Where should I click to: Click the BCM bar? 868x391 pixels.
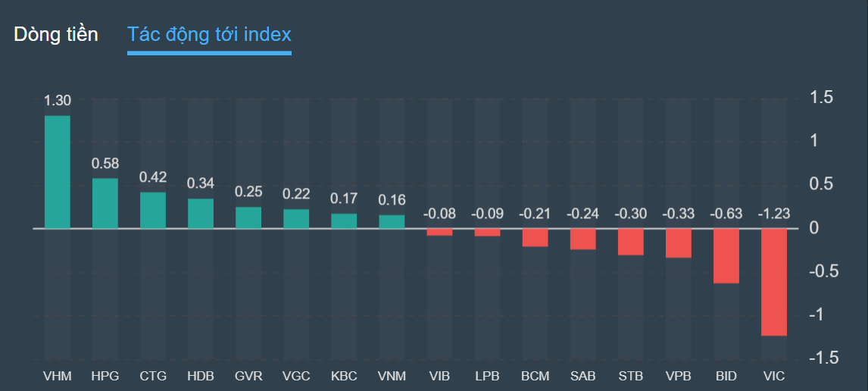pos(535,237)
